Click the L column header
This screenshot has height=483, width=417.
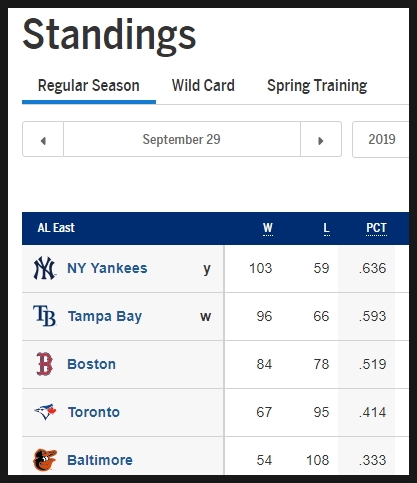tap(327, 228)
